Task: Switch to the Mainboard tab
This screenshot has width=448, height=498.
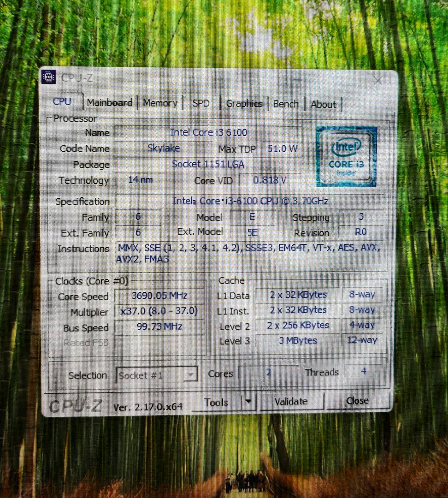Action: pyautogui.click(x=109, y=103)
